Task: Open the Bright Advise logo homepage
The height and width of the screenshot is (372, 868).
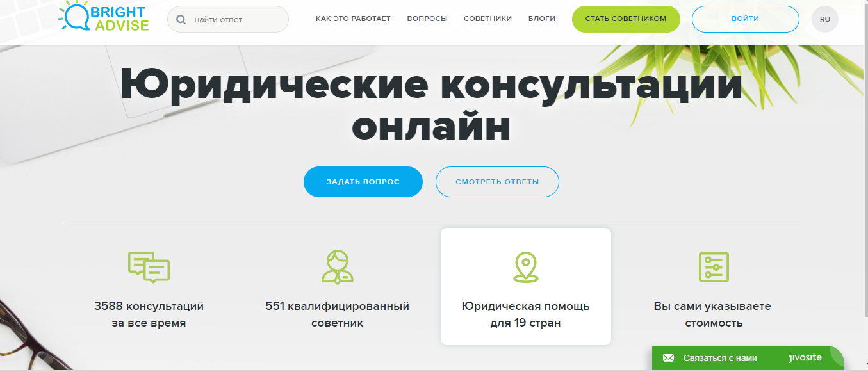Action: point(103,16)
